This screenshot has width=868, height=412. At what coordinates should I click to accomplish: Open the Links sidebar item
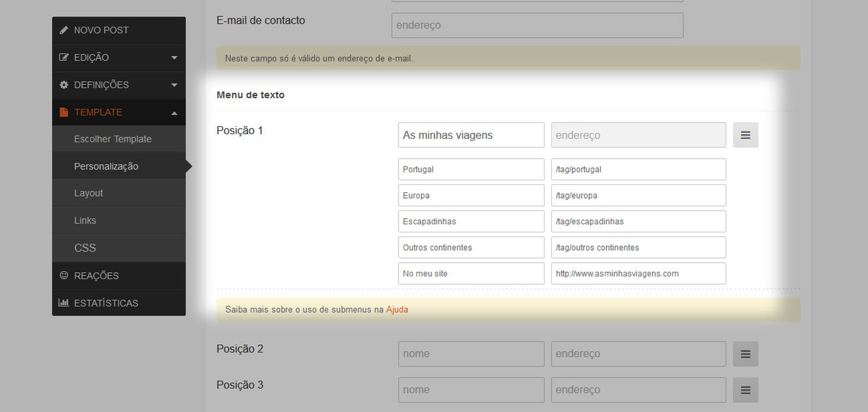click(119, 220)
